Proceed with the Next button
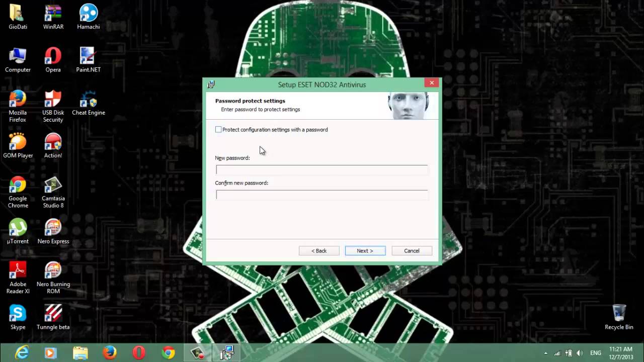 pyautogui.click(x=365, y=251)
